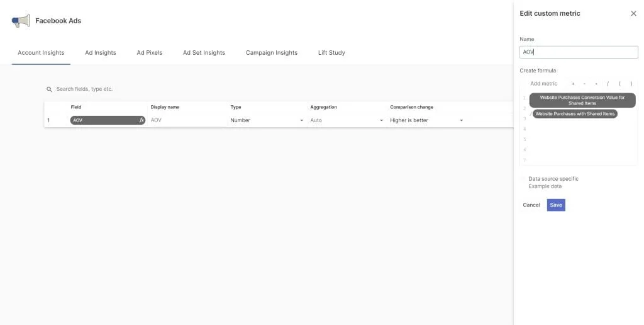This screenshot has height=325, width=644.
Task: Click the Search fields input box
Action: pyautogui.click(x=85, y=89)
